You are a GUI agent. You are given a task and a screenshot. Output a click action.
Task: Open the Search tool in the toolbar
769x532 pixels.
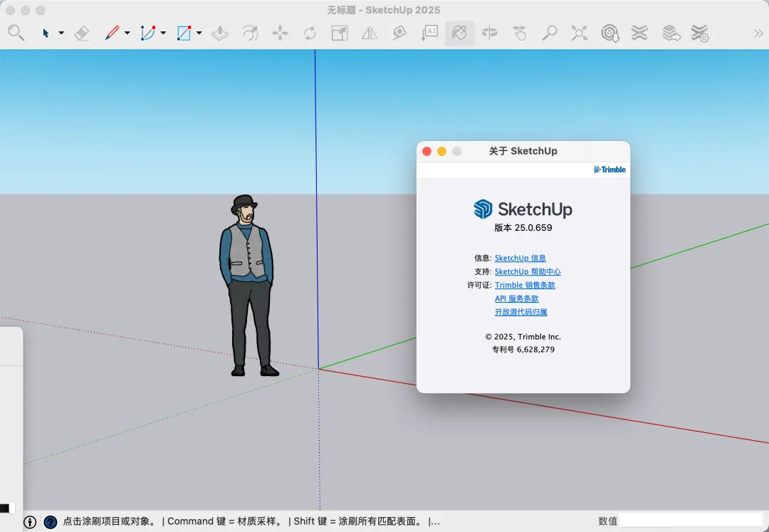tap(16, 33)
